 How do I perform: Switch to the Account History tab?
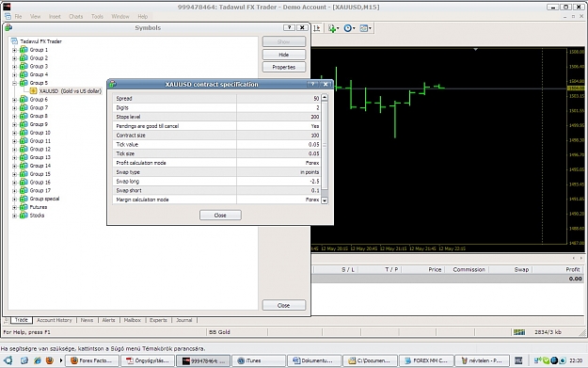(x=54, y=320)
